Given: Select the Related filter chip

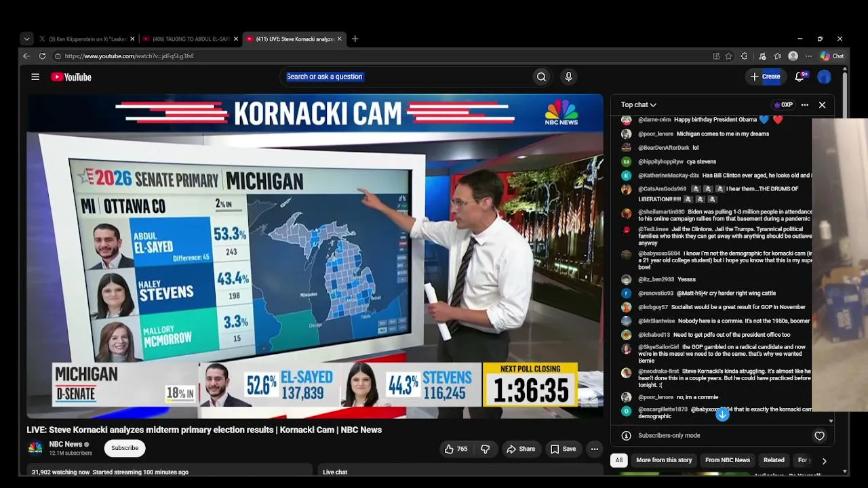Looking at the screenshot, I should click(x=774, y=460).
